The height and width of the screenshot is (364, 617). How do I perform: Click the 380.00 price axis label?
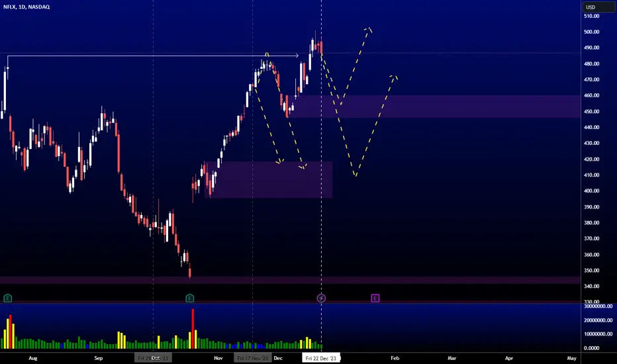(x=591, y=223)
